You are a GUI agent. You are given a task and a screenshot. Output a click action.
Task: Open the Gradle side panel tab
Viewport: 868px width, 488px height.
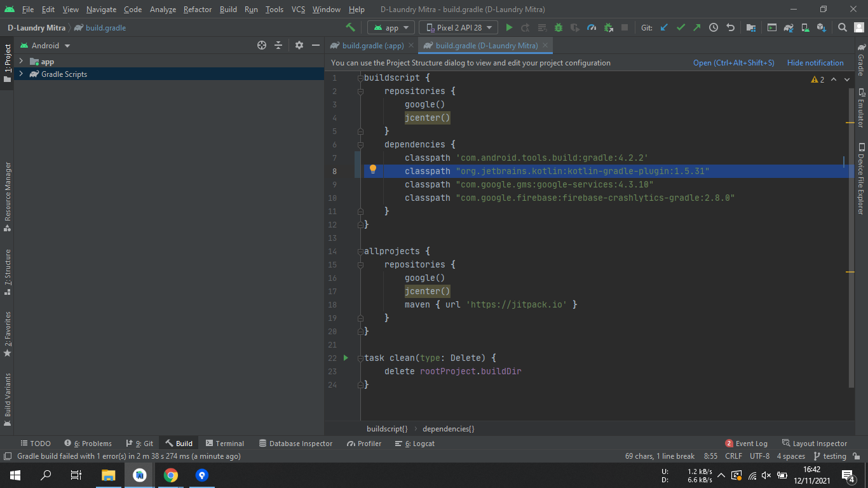click(861, 59)
